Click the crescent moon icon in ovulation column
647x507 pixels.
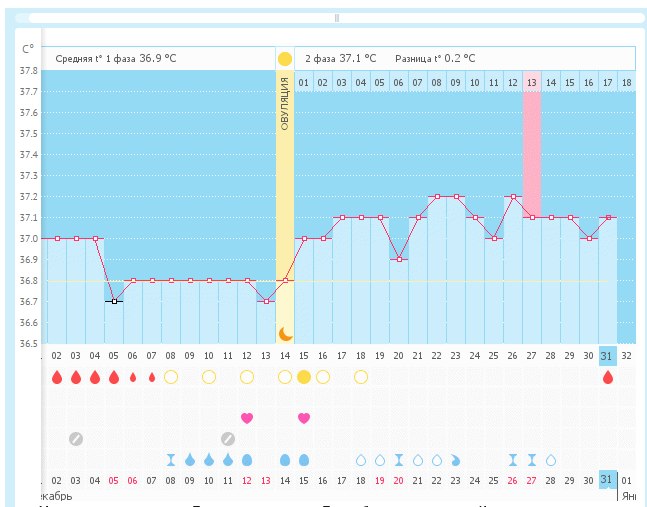(x=285, y=334)
